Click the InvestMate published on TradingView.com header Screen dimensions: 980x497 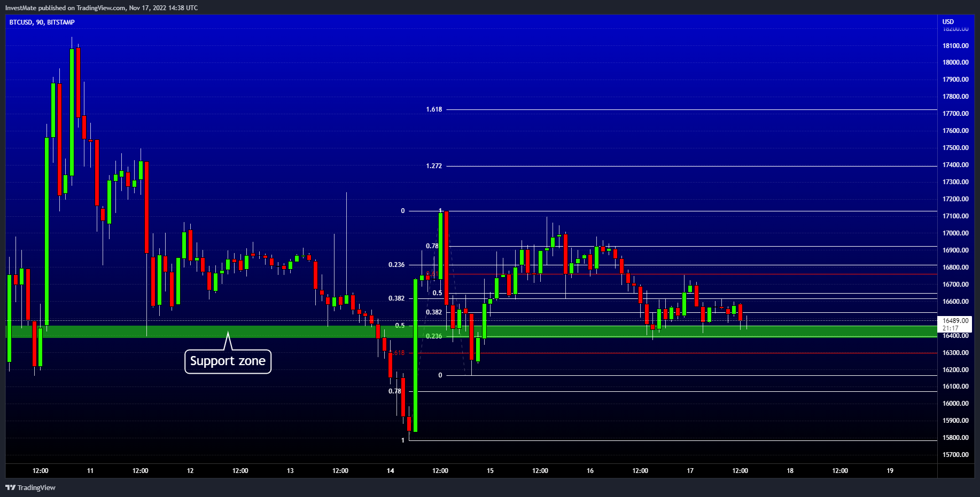tap(102, 8)
